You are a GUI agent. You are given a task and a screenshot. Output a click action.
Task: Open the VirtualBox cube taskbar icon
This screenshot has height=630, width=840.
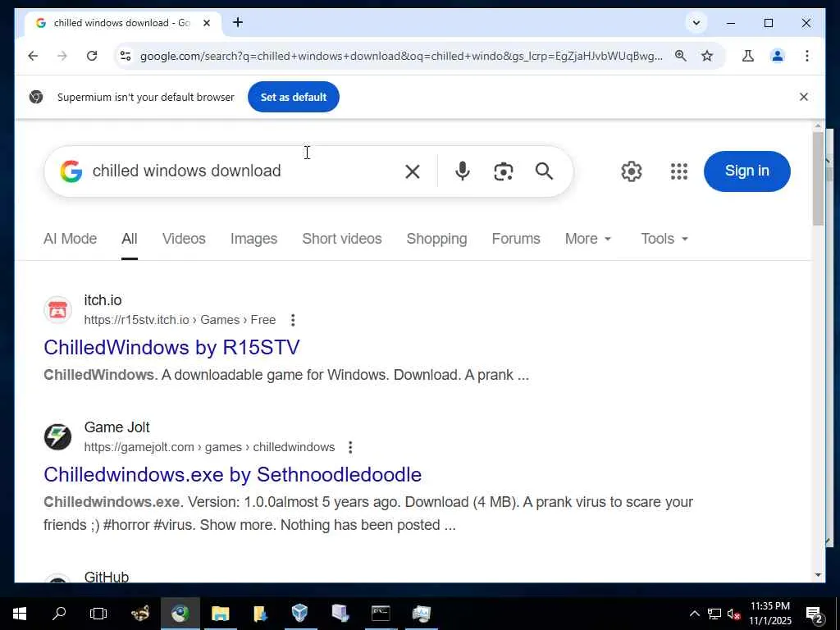[300, 614]
